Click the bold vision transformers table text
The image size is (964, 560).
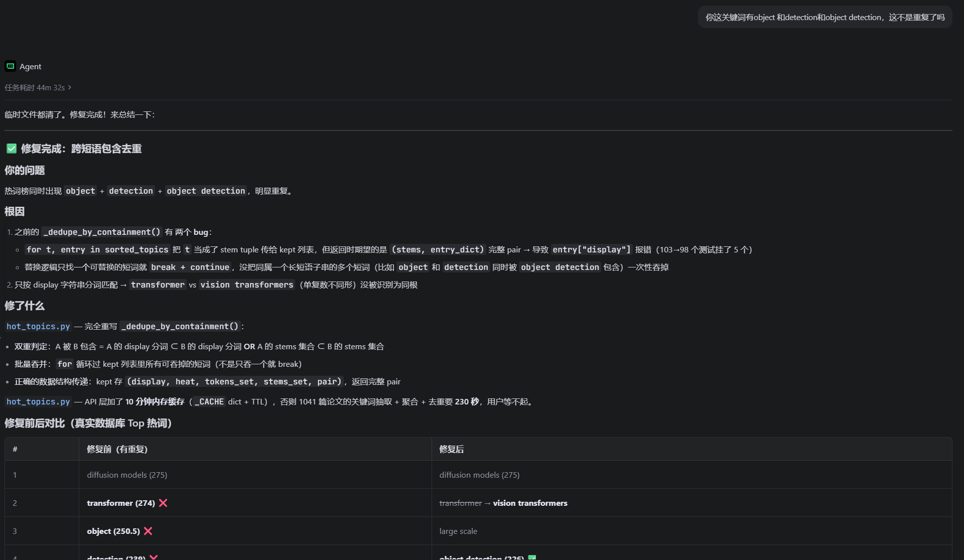point(530,503)
